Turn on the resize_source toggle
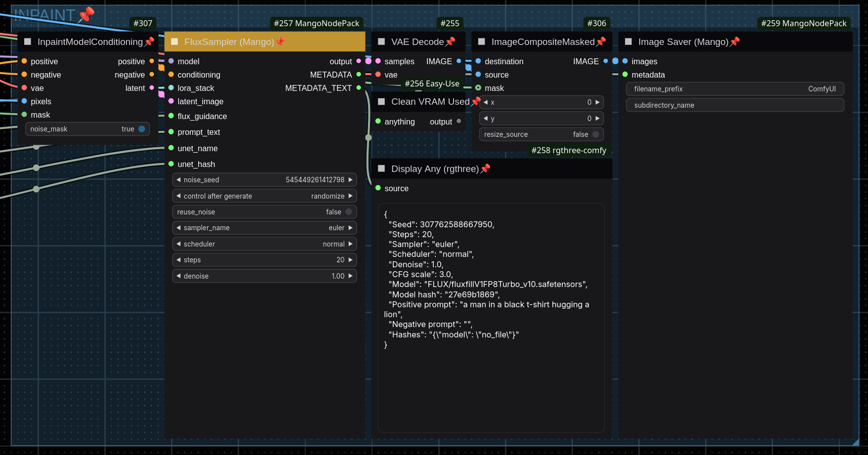 pyautogui.click(x=595, y=134)
